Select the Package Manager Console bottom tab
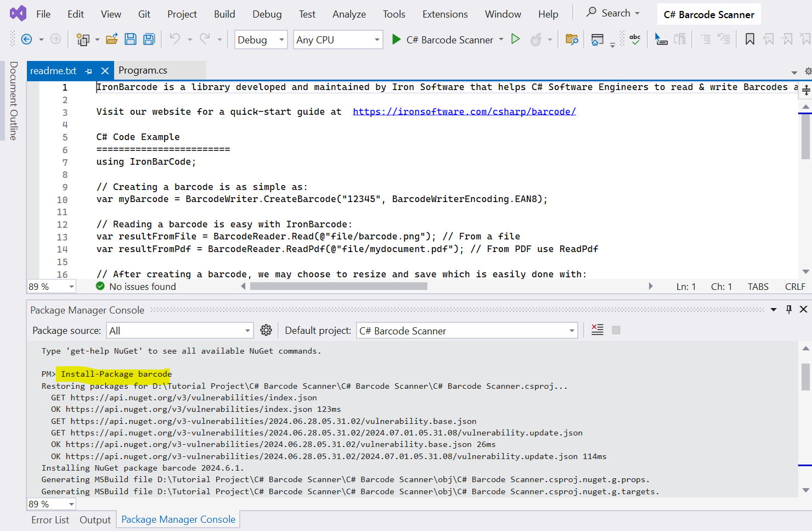 pos(178,519)
